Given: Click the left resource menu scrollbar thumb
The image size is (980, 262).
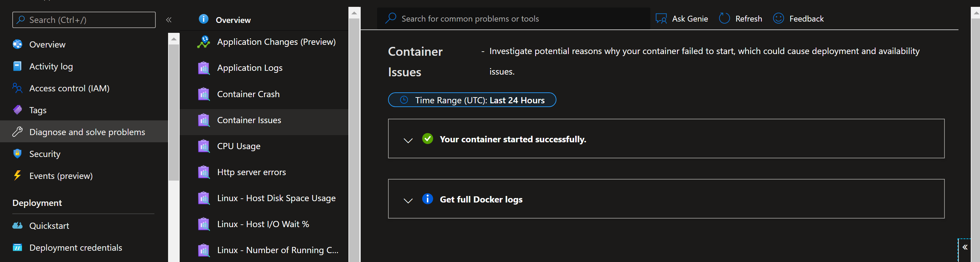Looking at the screenshot, I should [x=174, y=112].
